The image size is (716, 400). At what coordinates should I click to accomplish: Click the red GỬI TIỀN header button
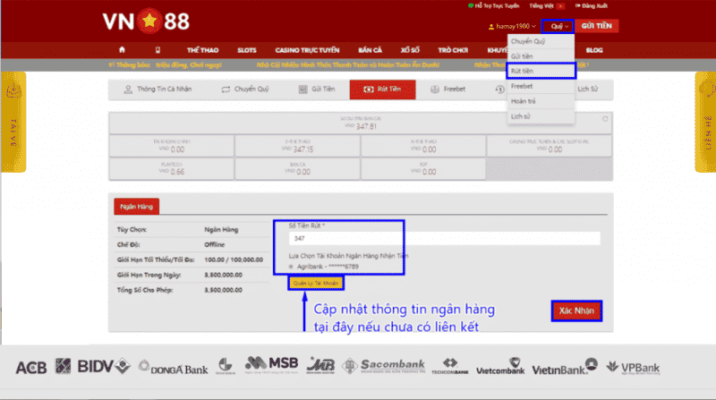point(596,26)
